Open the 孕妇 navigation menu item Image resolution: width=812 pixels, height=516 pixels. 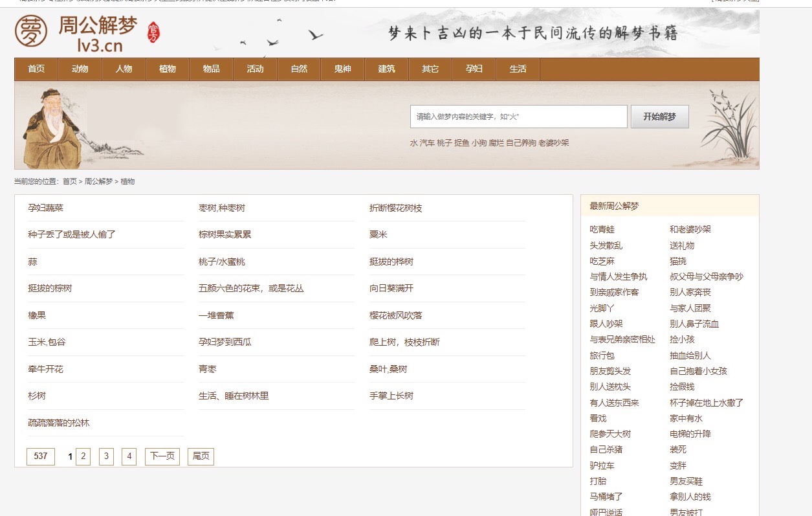[x=474, y=69]
